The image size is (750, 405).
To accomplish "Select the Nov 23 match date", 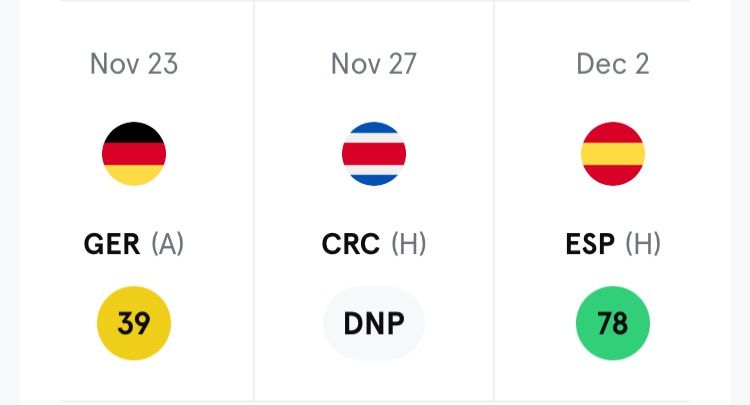I will click(x=134, y=64).
